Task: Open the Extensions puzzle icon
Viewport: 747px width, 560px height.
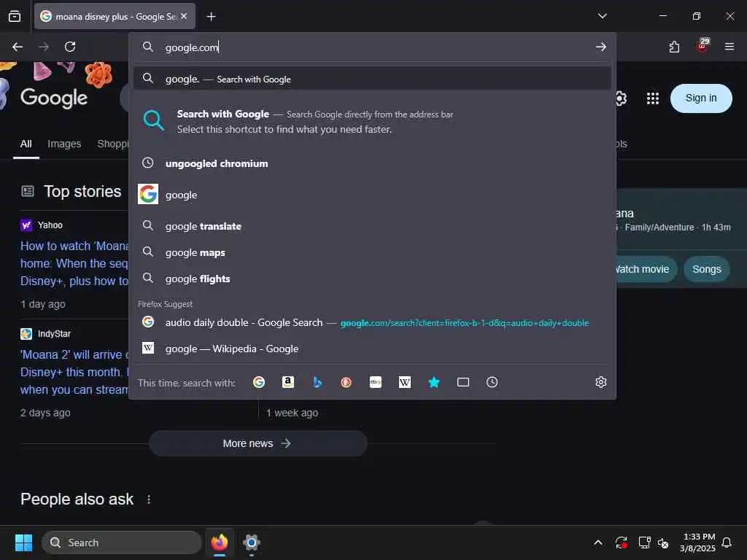Action: (x=674, y=47)
